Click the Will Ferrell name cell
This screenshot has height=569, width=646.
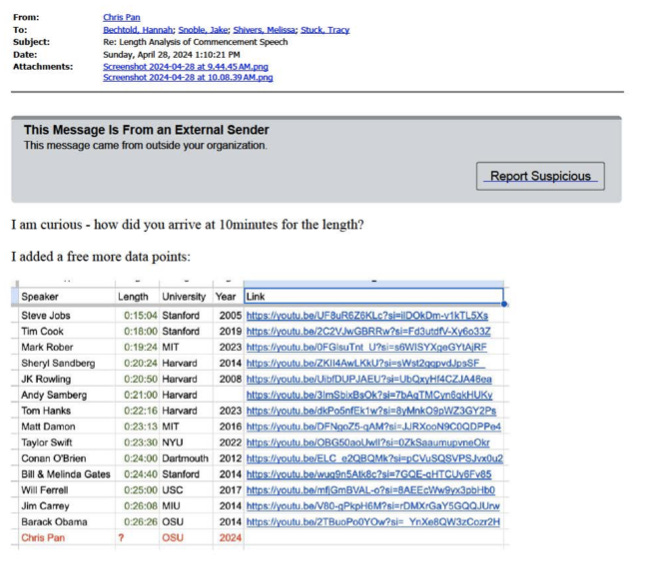pos(67,490)
